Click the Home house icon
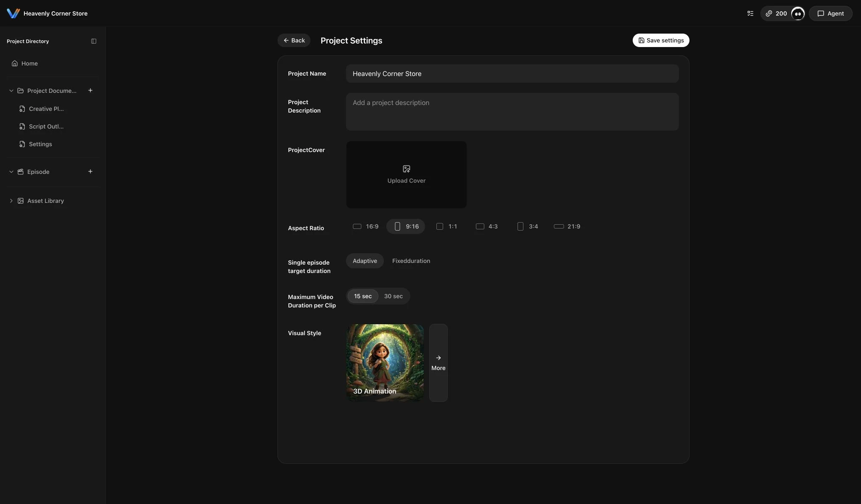861x504 pixels. (15, 63)
